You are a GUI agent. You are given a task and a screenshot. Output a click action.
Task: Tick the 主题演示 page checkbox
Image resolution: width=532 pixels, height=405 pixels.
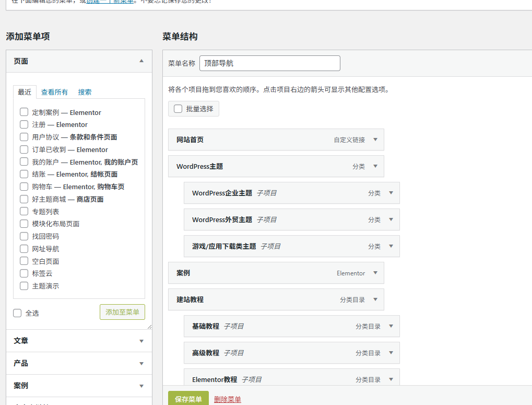(x=24, y=286)
